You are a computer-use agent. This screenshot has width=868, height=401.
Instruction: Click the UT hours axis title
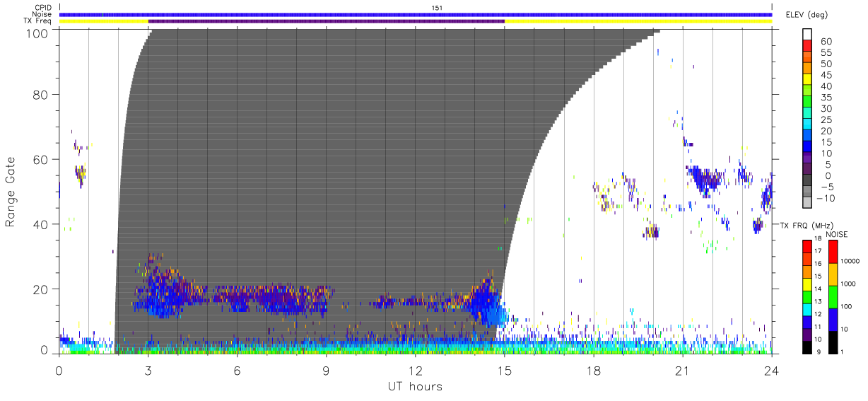415,386
